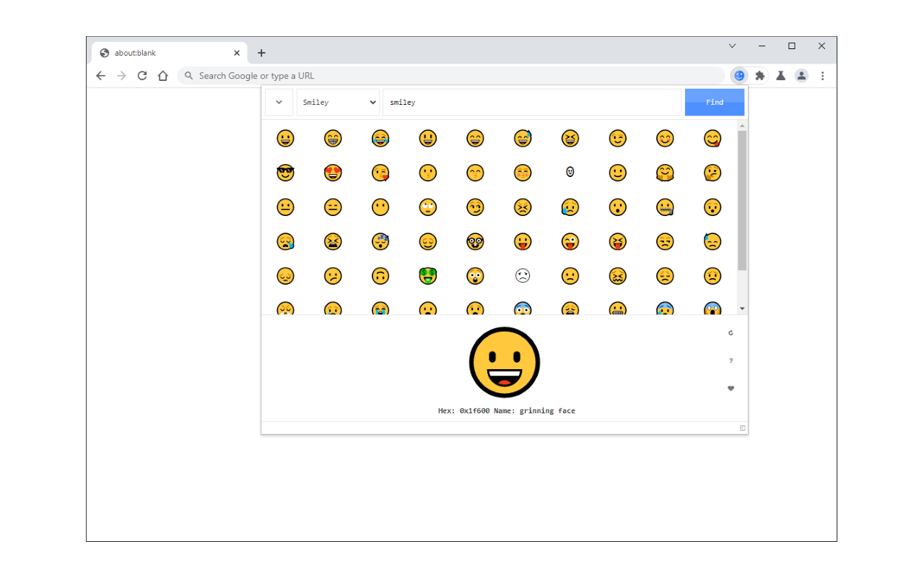The image size is (924, 578).
Task: Open help via the question mark icon
Action: click(731, 361)
